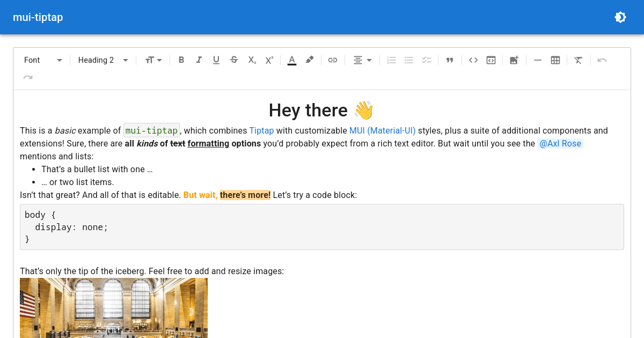Expand the text alignment dropdown
This screenshot has width=644, height=338.
[x=363, y=60]
